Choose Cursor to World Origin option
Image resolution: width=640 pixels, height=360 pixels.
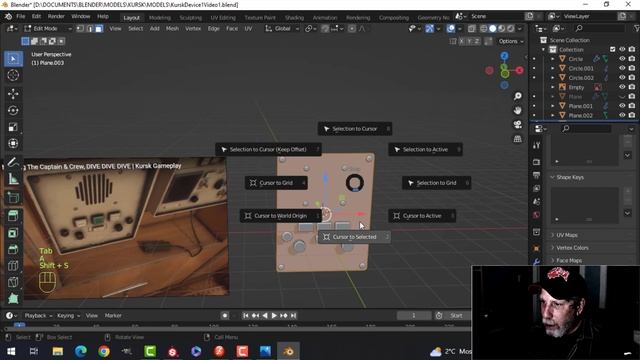[x=280, y=216]
